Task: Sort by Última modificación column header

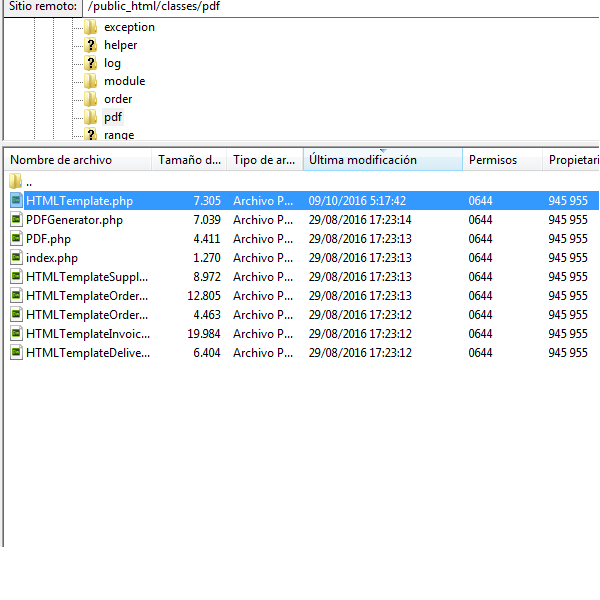Action: [383, 160]
